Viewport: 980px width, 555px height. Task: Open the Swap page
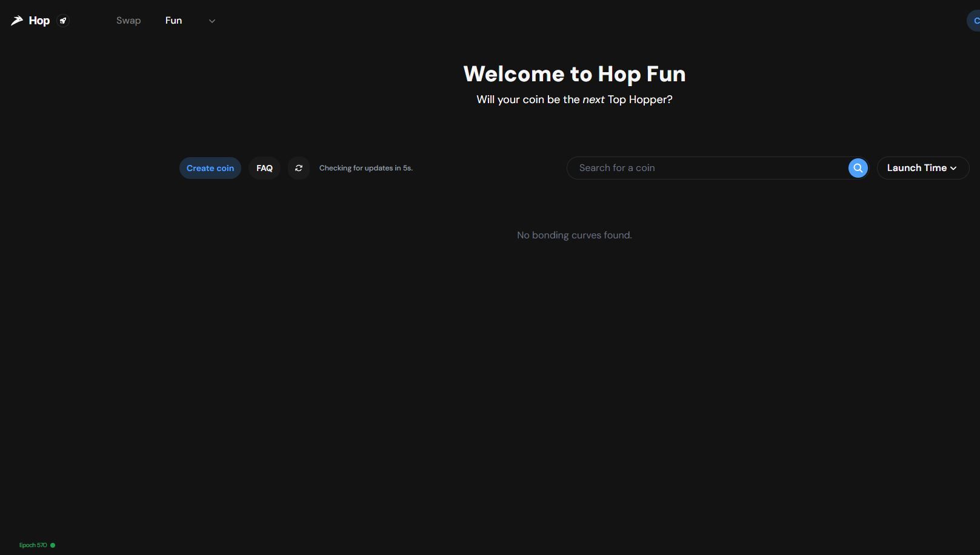coord(128,21)
